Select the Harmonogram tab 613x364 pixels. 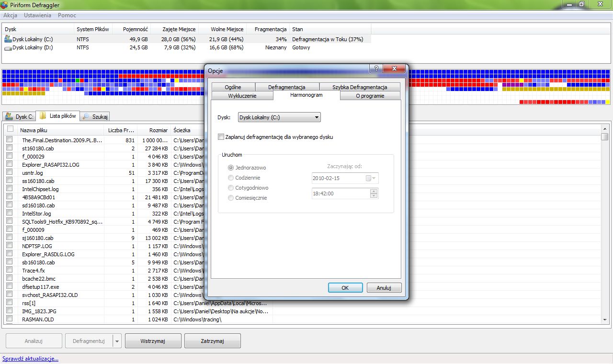306,95
